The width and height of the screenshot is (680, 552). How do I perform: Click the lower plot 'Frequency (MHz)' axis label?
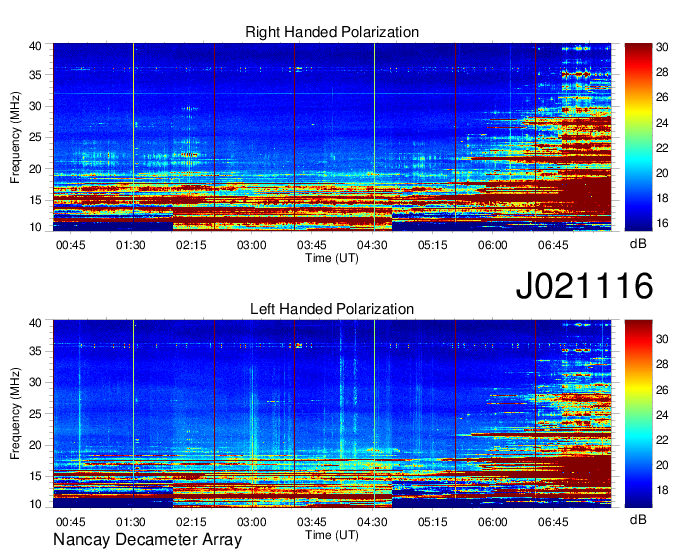(x=15, y=414)
